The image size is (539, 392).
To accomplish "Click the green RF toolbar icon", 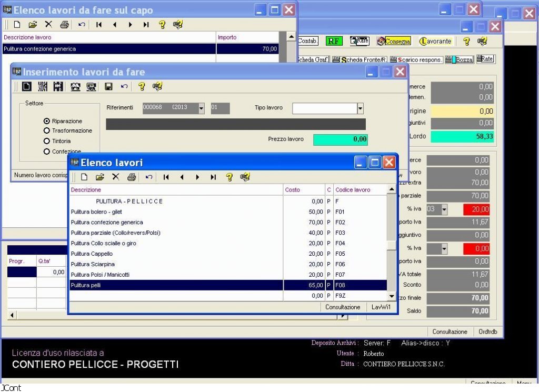I will [334, 41].
